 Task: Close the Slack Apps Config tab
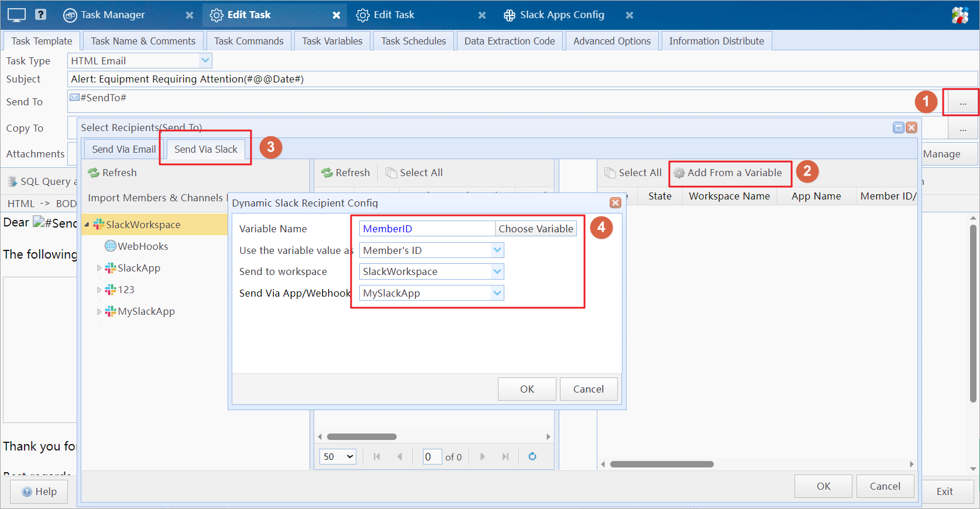coord(630,15)
